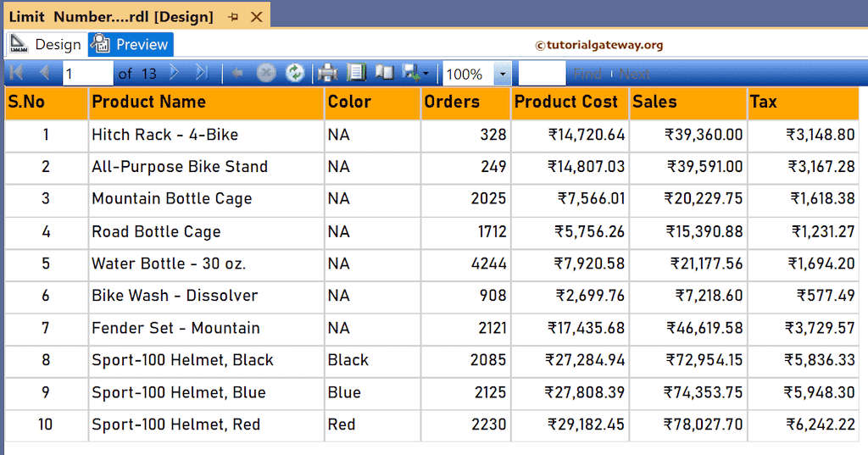Click the sales value ₹46,619.58
This screenshot has width=868, height=455.
(x=704, y=328)
